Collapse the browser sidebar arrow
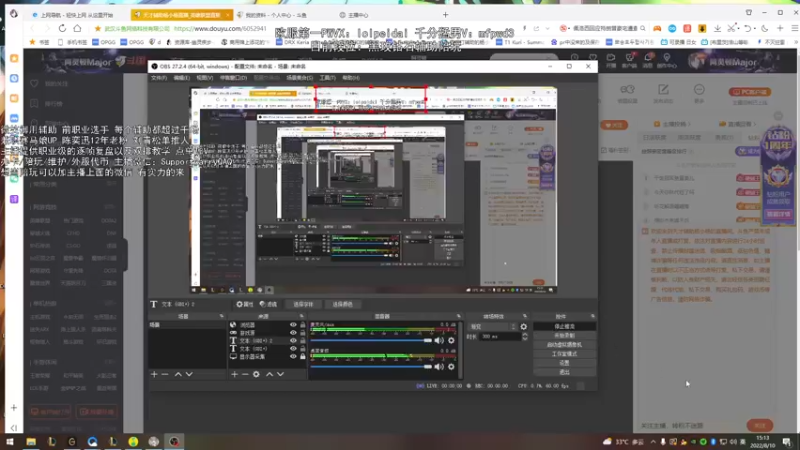 (x=14, y=428)
